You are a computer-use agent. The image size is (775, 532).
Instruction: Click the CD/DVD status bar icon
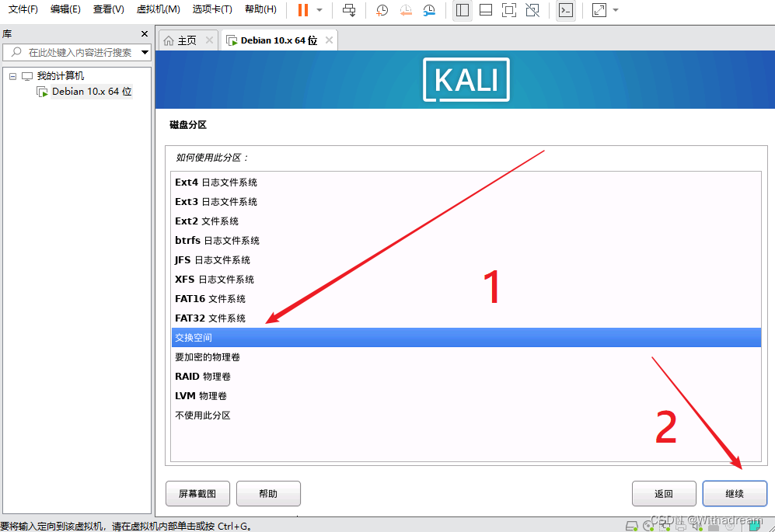click(x=648, y=526)
